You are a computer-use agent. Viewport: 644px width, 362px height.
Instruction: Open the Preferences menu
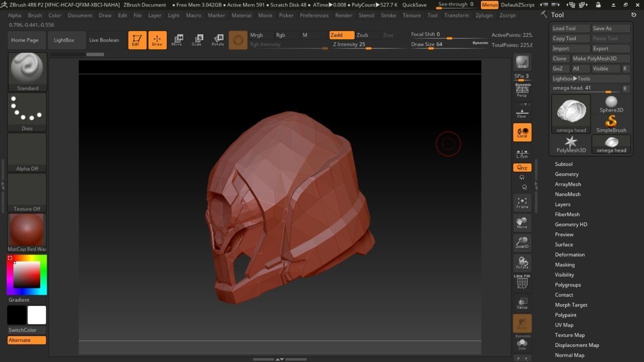[x=314, y=15]
